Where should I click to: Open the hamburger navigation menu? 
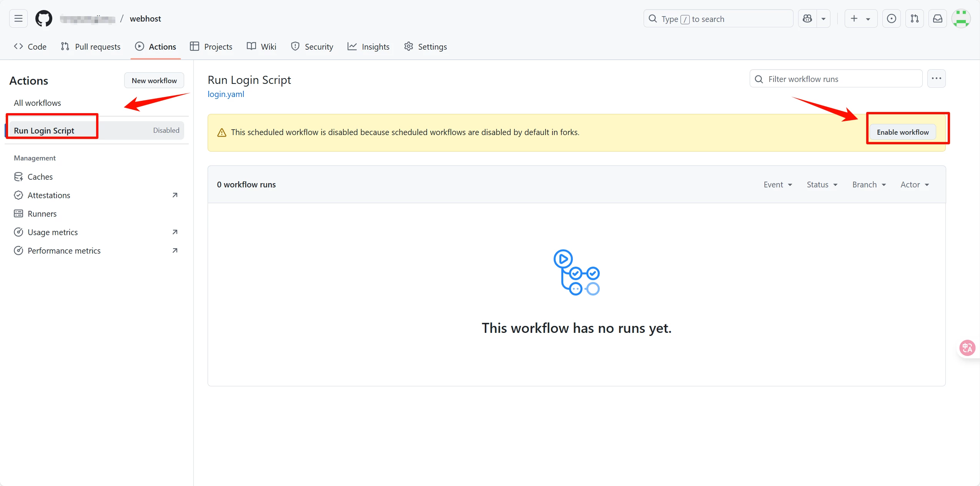pos(18,18)
